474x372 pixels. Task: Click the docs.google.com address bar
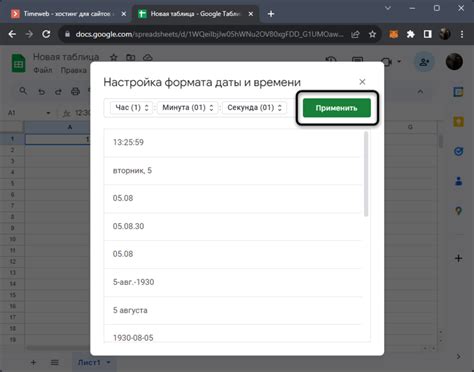(209, 34)
